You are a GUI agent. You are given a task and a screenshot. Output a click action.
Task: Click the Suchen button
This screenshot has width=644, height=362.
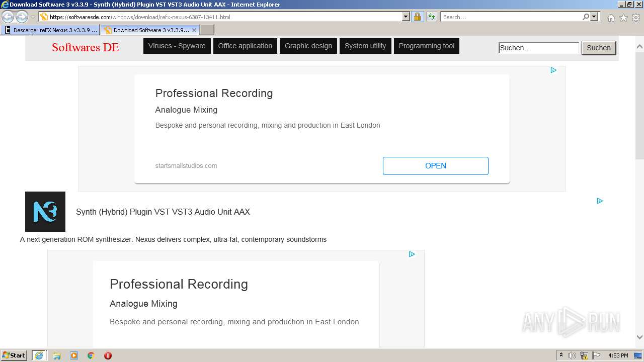click(x=599, y=48)
